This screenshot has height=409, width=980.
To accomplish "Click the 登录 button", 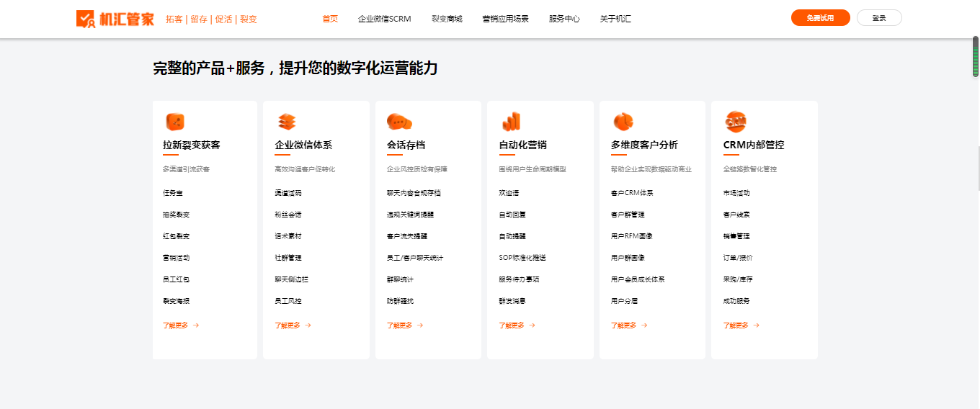I will coord(879,18).
